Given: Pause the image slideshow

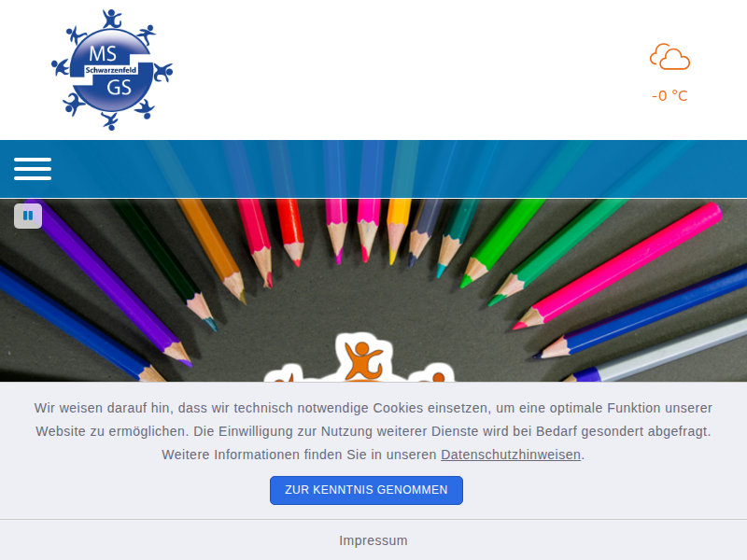Looking at the screenshot, I should pyautogui.click(x=28, y=216).
